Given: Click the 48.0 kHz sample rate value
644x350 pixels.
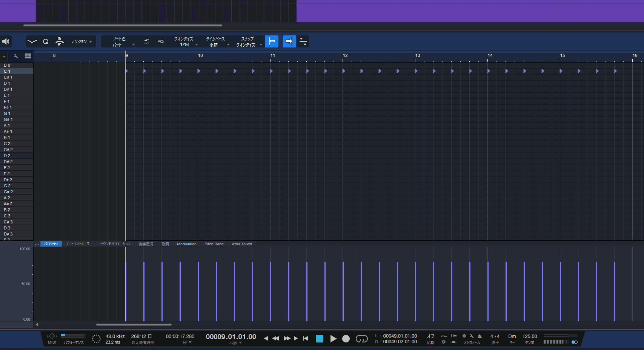Looking at the screenshot, I should coord(115,336).
